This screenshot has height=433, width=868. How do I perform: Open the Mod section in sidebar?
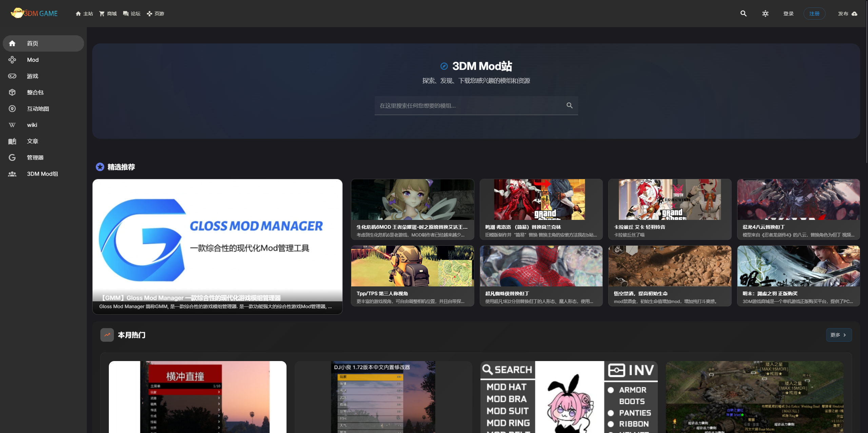coord(33,60)
